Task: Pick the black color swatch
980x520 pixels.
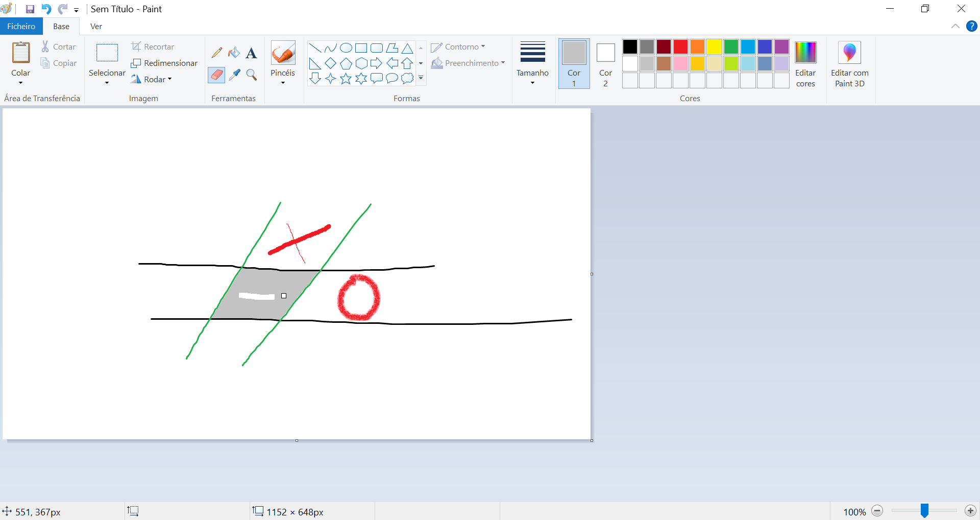Action: click(x=630, y=47)
